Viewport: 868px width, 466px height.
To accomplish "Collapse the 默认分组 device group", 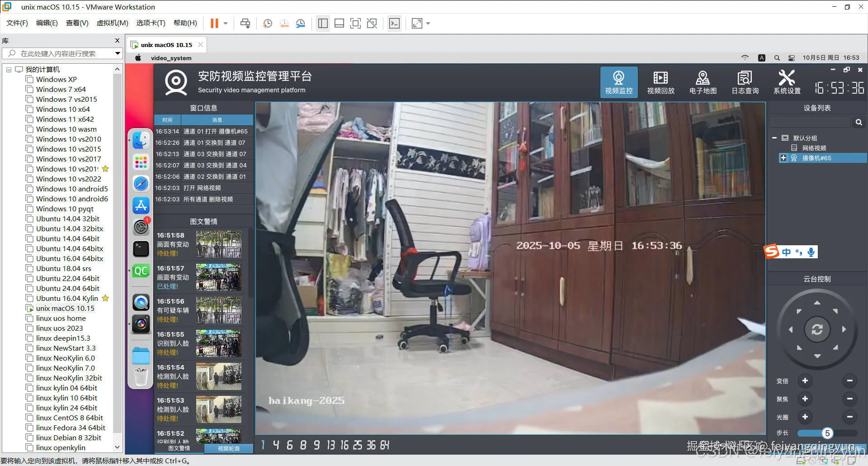I will (x=774, y=138).
